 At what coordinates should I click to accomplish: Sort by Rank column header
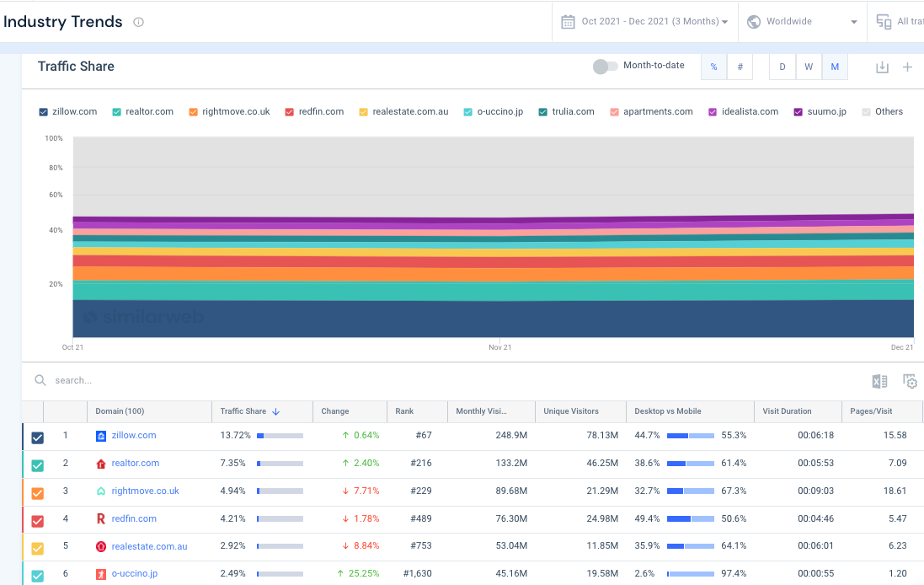[x=417, y=411]
